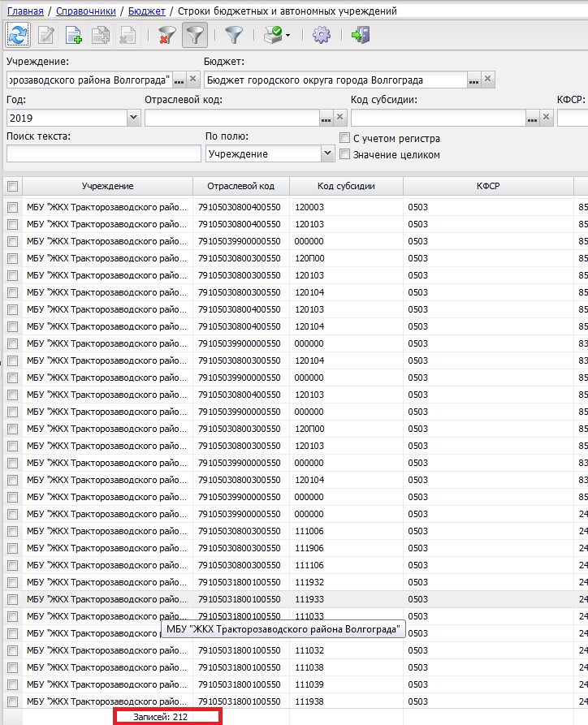Open the Главная breadcrumb link
The width and height of the screenshot is (588, 725).
[24, 11]
